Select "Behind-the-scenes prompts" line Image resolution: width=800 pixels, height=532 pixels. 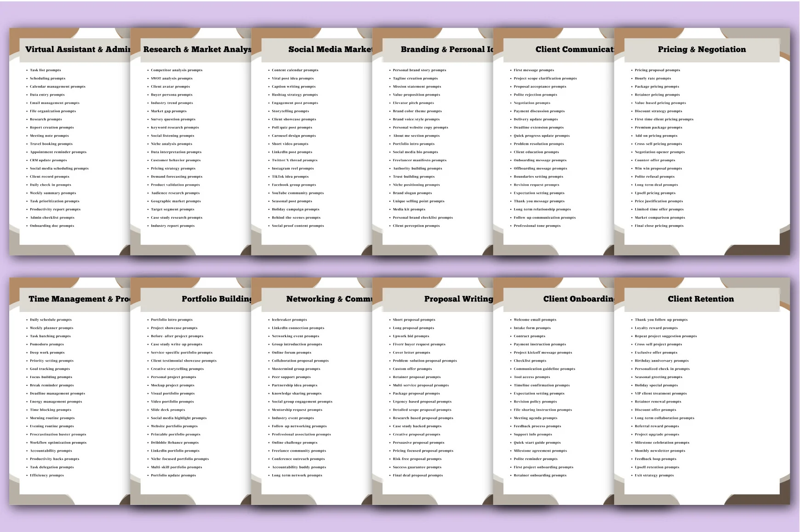(x=296, y=218)
